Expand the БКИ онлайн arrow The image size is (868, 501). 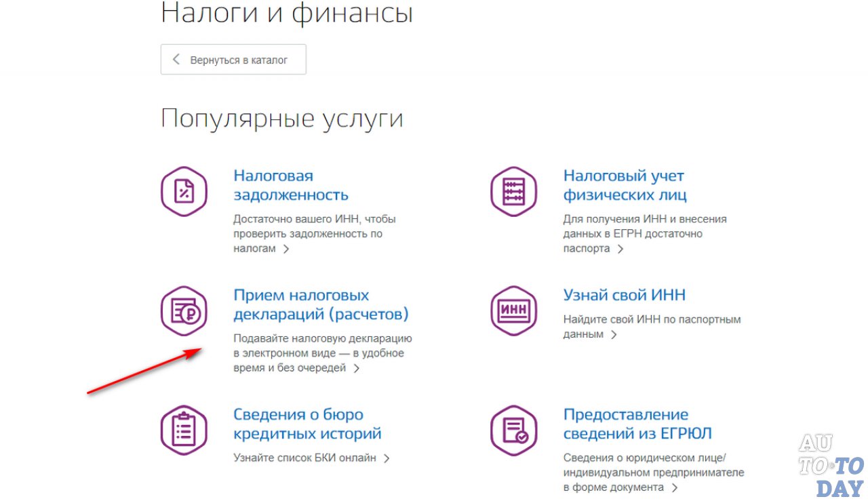[x=387, y=458]
